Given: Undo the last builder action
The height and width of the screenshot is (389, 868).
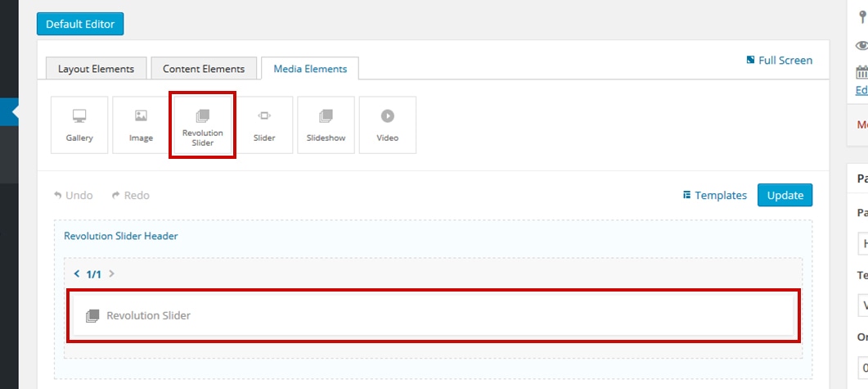Looking at the screenshot, I should [x=73, y=196].
